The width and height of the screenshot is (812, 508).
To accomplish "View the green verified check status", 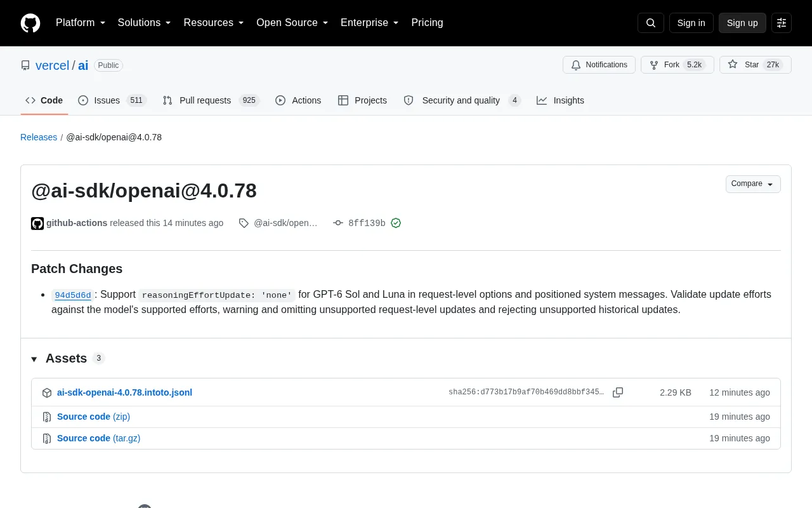I will click(x=396, y=223).
